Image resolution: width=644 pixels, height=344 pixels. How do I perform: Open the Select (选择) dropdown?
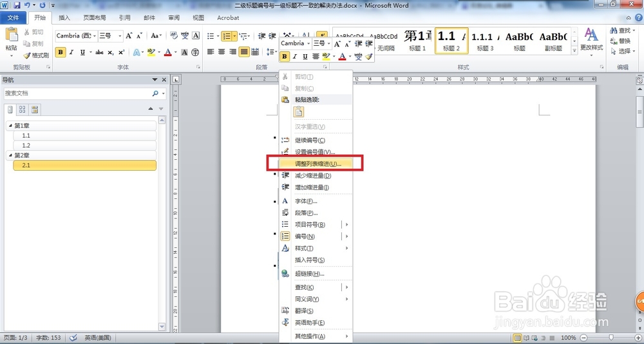click(623, 52)
